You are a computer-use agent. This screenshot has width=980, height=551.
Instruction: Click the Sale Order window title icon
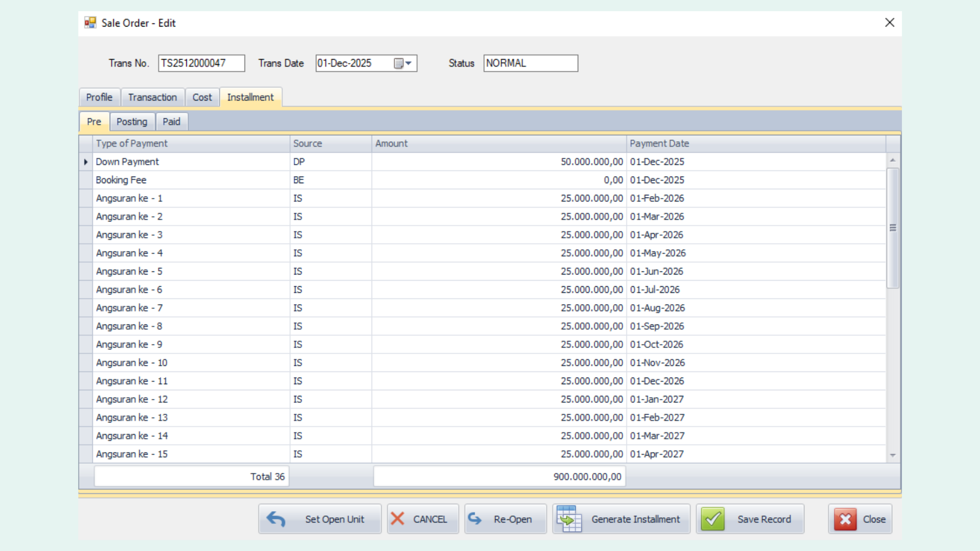tap(90, 23)
